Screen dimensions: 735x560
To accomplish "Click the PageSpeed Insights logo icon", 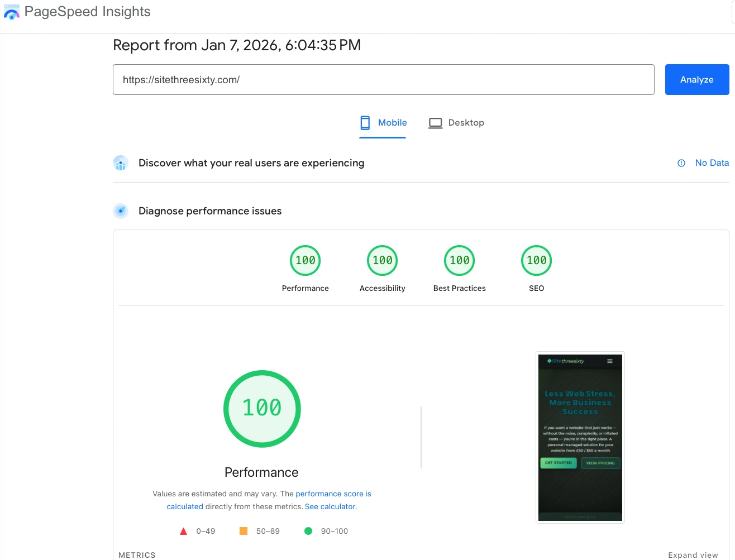I will point(12,12).
